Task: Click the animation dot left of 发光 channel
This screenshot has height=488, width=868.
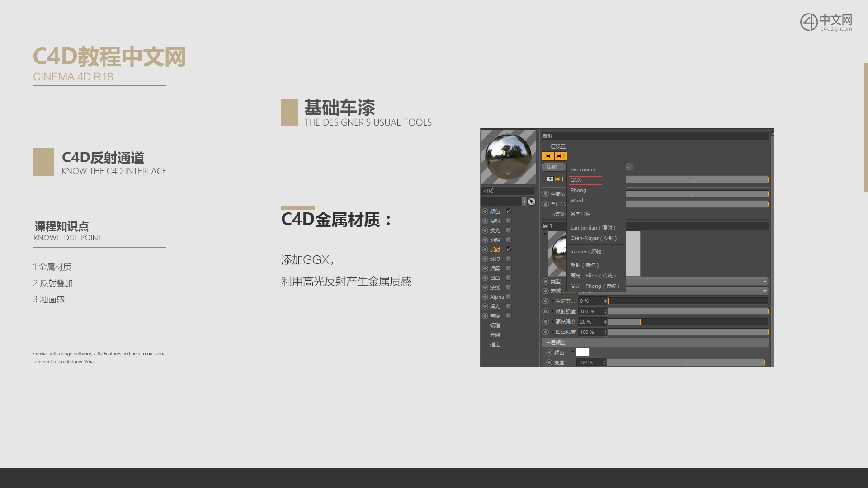Action: (485, 230)
